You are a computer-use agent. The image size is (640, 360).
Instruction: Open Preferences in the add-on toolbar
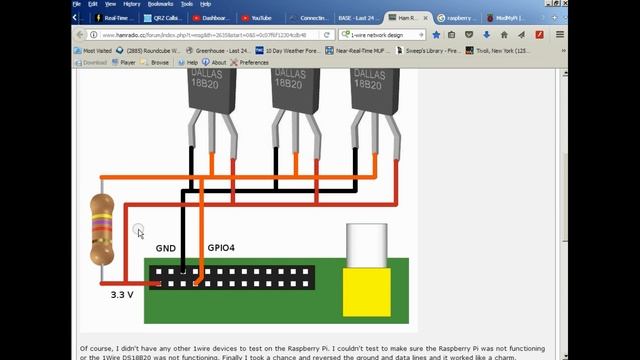(x=250, y=62)
